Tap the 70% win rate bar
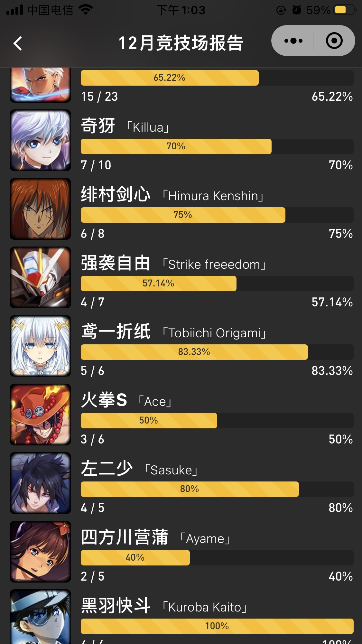362x644 pixels. (217, 146)
